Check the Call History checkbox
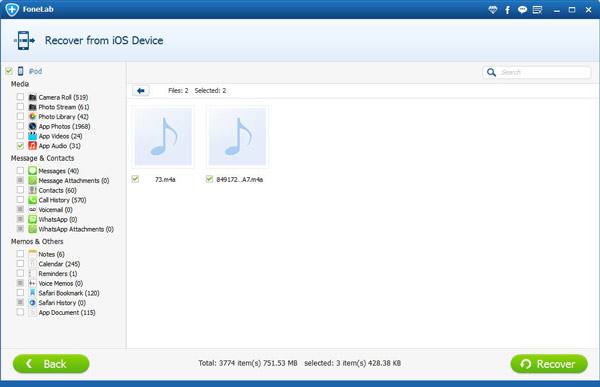Viewport: 600px width, 387px height. [x=20, y=199]
